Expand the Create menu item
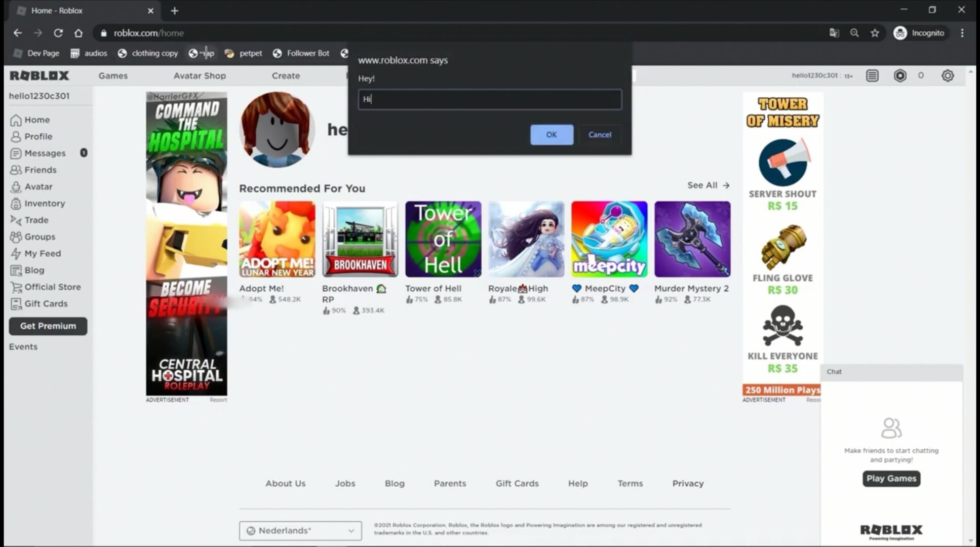This screenshot has height=547, width=980. (x=285, y=74)
